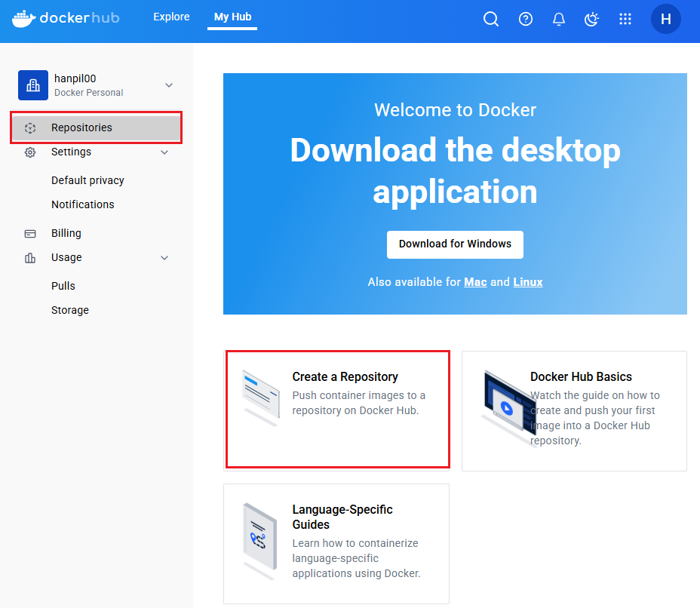Image resolution: width=700 pixels, height=608 pixels.
Task: Follow the Linux download link
Action: [528, 282]
